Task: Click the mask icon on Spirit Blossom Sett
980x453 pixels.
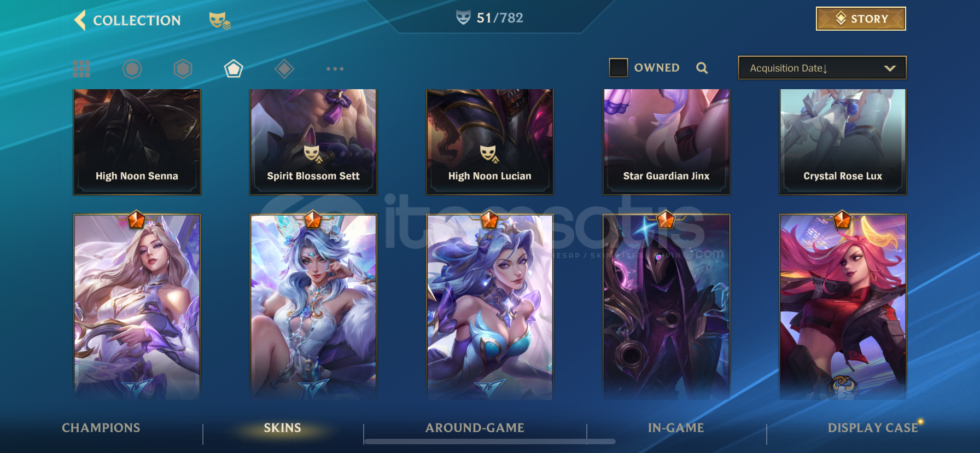Action: [x=313, y=154]
